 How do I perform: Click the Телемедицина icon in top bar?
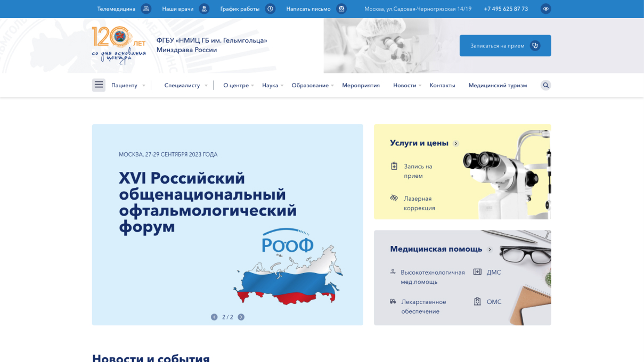coord(146,9)
